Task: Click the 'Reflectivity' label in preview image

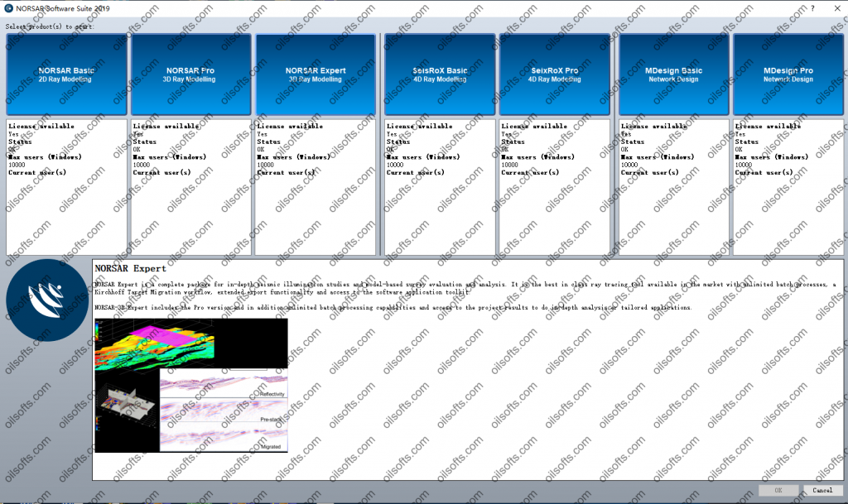Action: pos(272,394)
